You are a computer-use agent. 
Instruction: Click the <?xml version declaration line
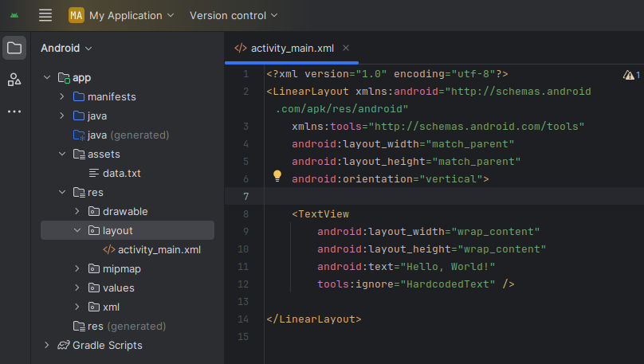[x=387, y=74]
